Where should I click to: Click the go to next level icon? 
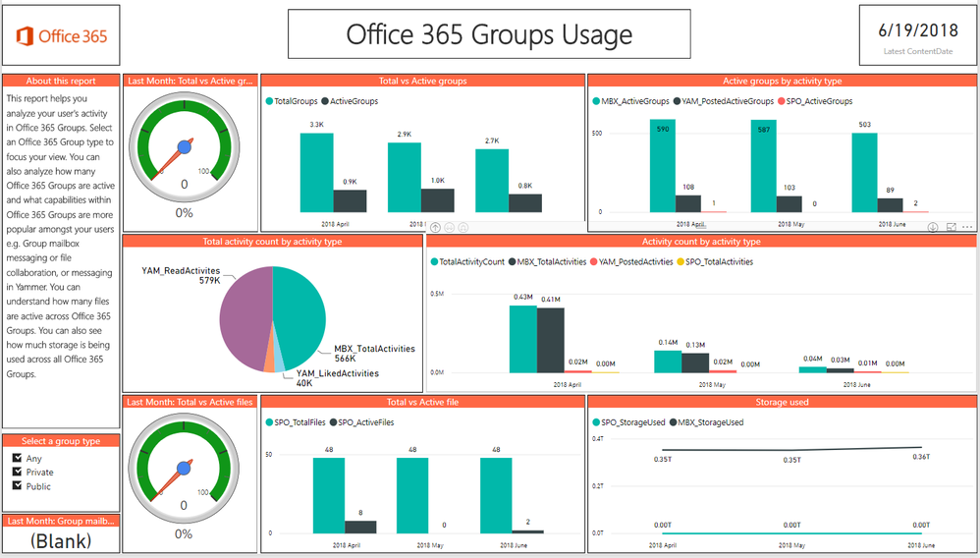[450, 228]
